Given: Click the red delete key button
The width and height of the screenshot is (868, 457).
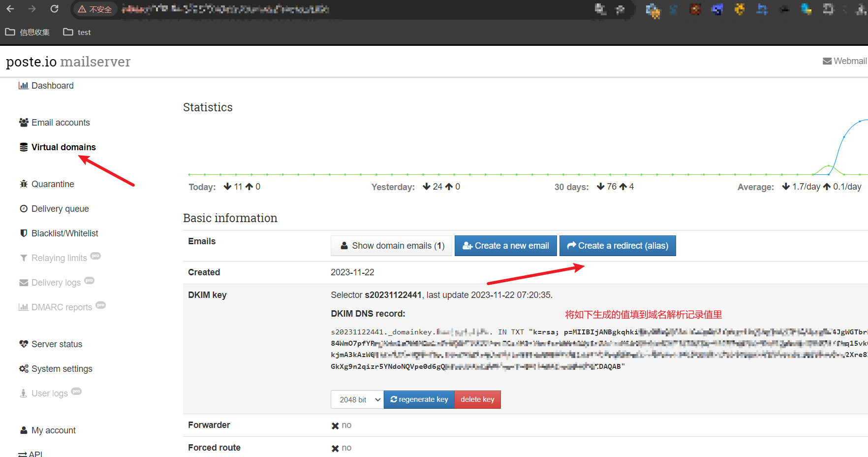Looking at the screenshot, I should pyautogui.click(x=477, y=399).
